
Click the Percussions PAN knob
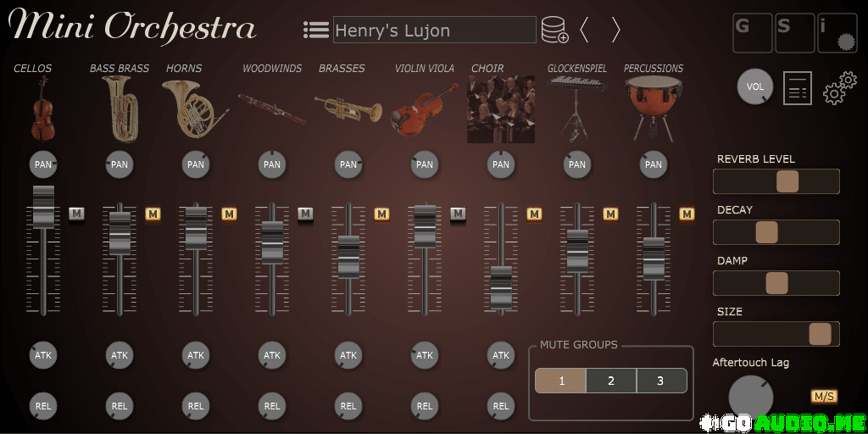click(654, 164)
